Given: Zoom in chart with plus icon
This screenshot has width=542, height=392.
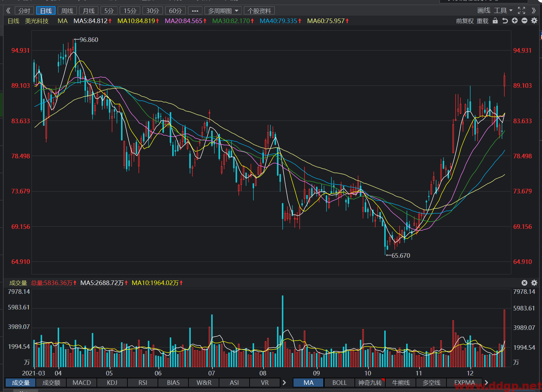Looking at the screenshot, I should pos(515,21).
